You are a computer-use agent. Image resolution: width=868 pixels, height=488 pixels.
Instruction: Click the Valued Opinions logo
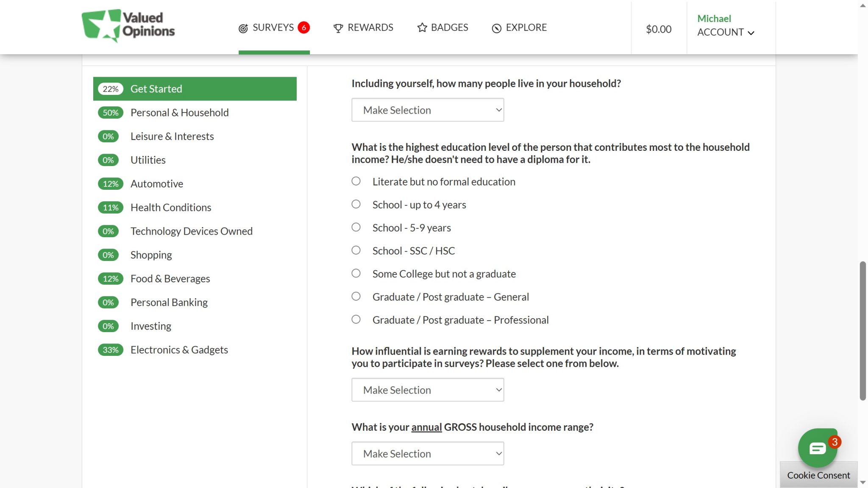point(127,26)
